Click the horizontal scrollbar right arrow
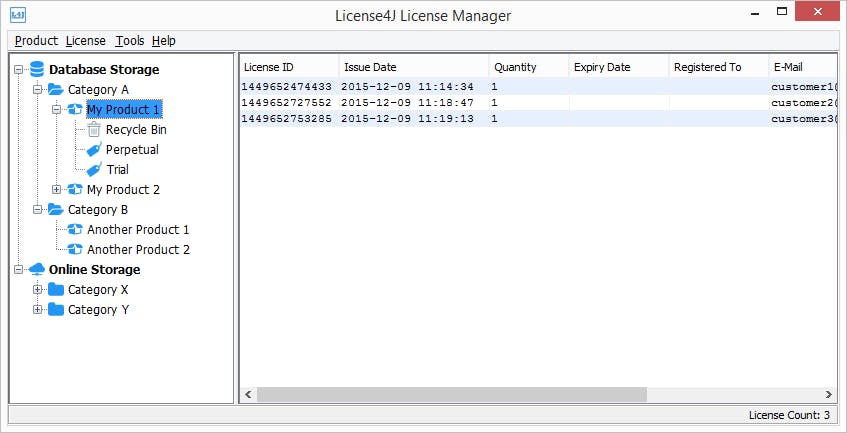The height and width of the screenshot is (433, 847). 828,395
